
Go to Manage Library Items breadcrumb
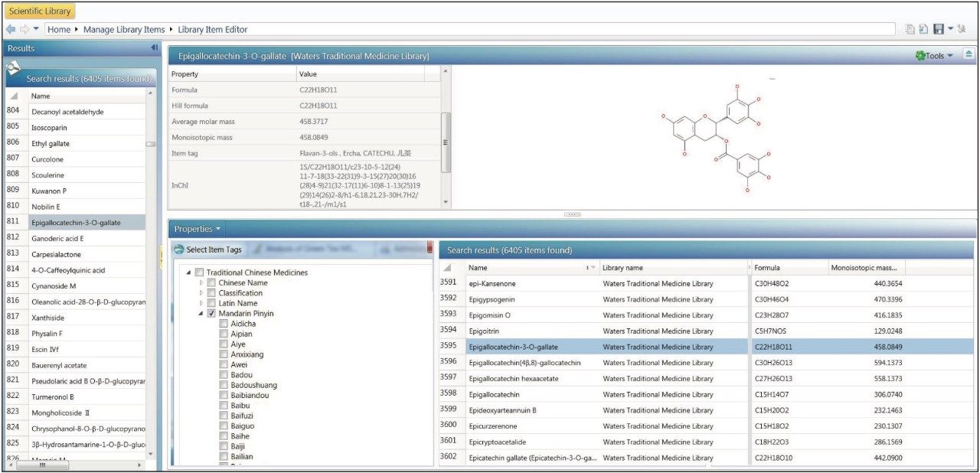click(123, 30)
